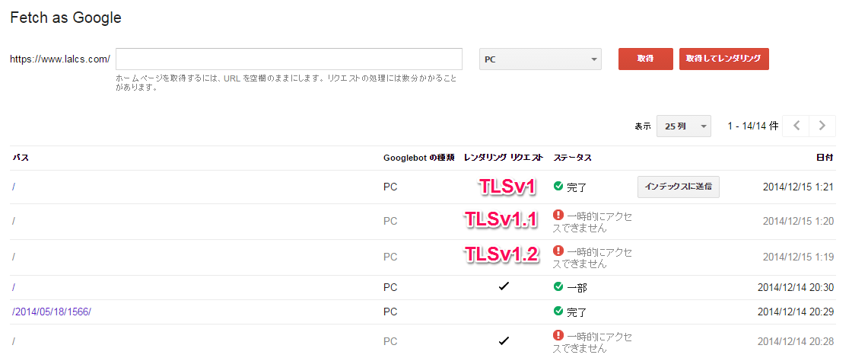Focus the URL path input field
This screenshot has width=868, height=358.
289,59
